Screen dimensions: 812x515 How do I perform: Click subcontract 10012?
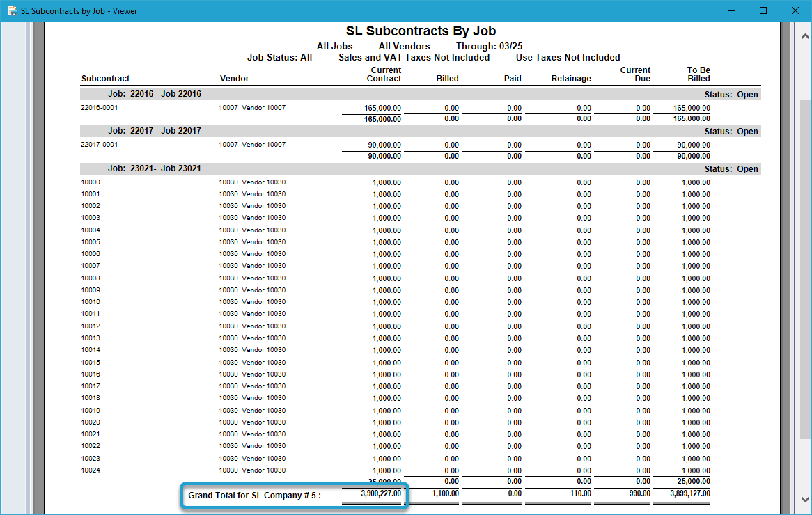point(91,326)
